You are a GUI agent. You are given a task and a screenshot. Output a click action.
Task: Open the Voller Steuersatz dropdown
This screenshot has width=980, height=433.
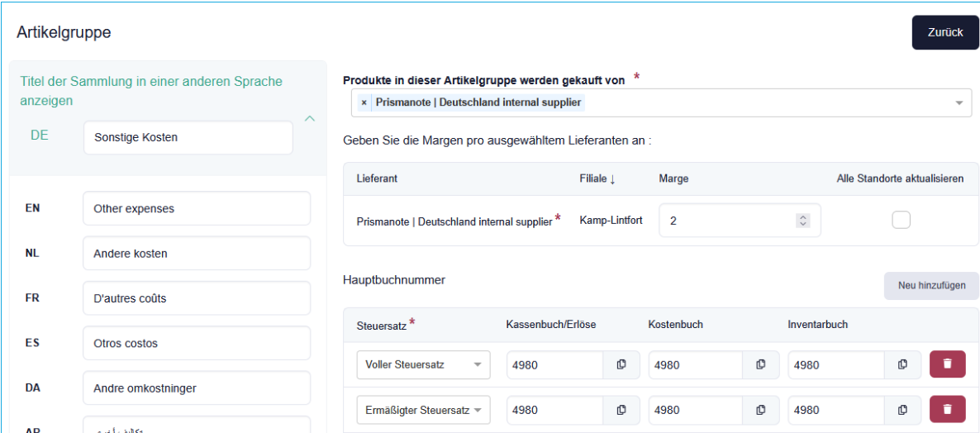coord(423,364)
